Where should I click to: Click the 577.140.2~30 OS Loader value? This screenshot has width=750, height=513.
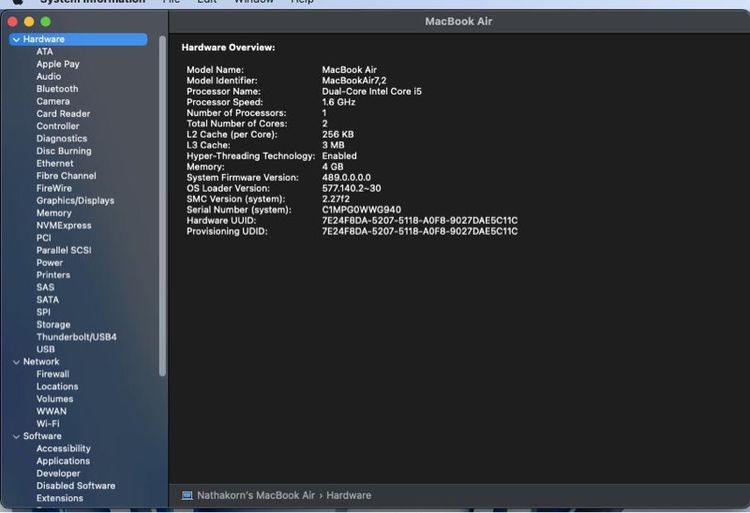[x=352, y=189]
